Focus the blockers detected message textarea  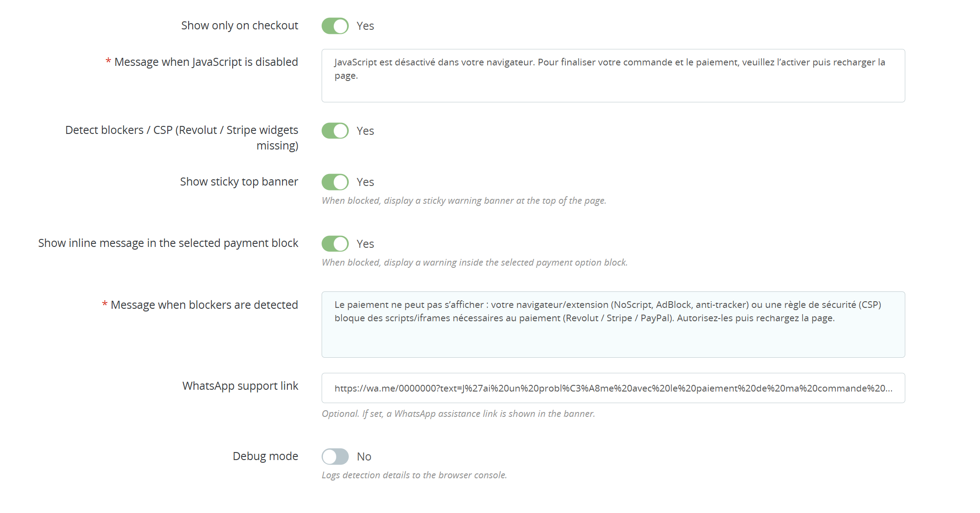613,324
